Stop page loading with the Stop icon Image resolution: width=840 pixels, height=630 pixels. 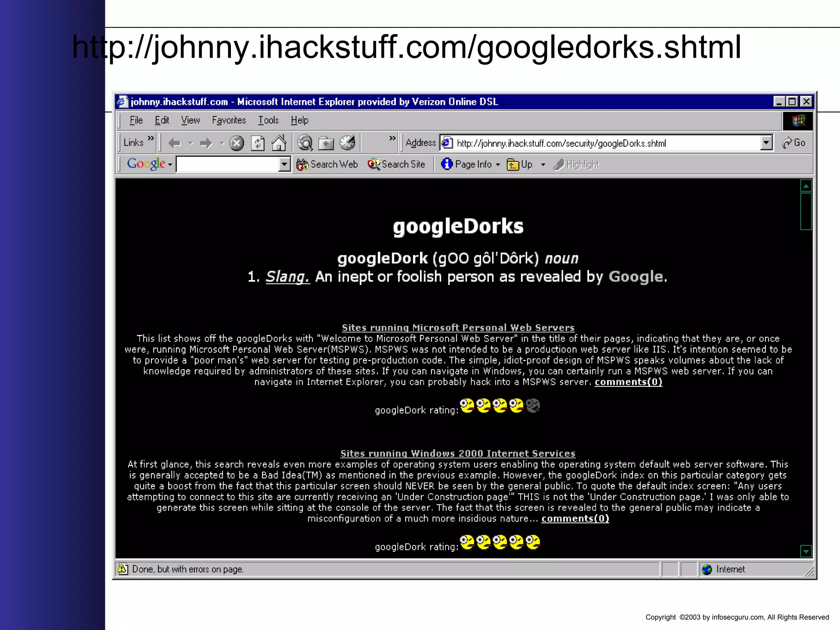[x=236, y=143]
